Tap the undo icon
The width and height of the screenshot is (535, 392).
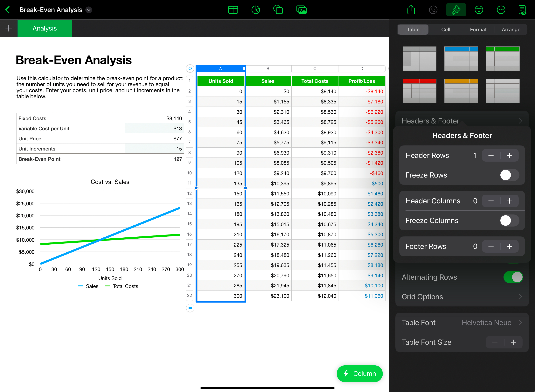(433, 10)
